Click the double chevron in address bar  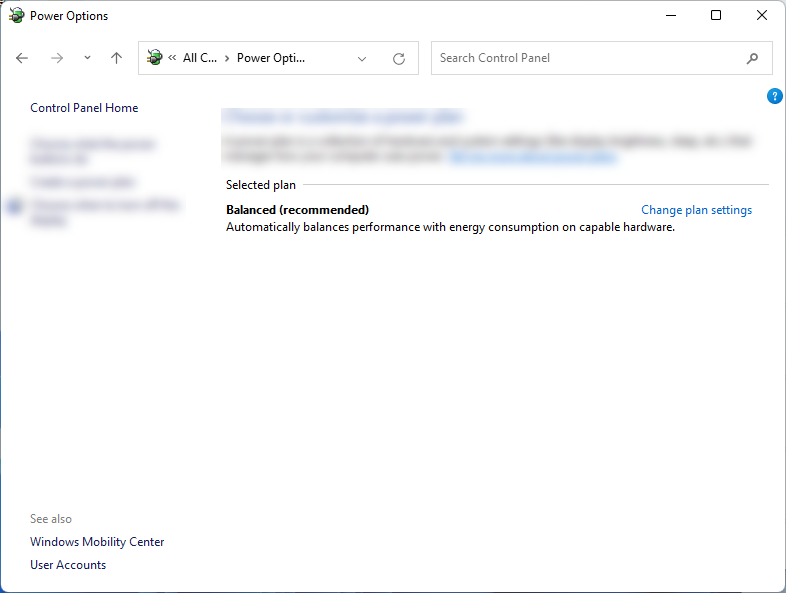pyautogui.click(x=172, y=58)
